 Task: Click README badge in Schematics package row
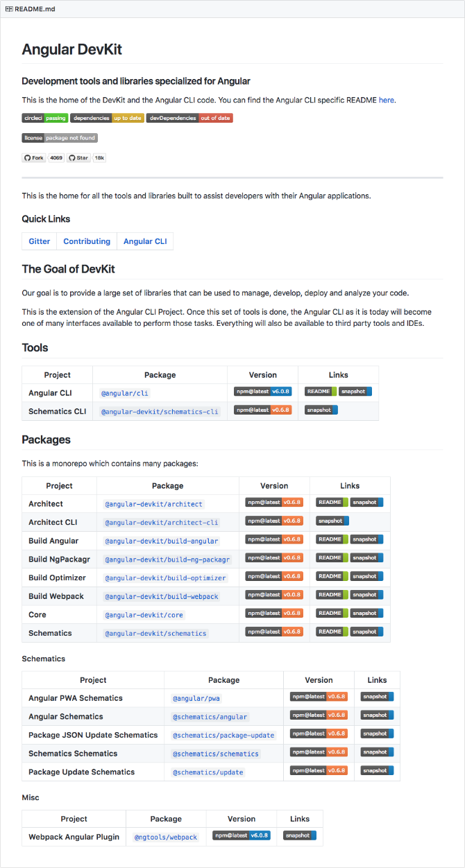(332, 632)
